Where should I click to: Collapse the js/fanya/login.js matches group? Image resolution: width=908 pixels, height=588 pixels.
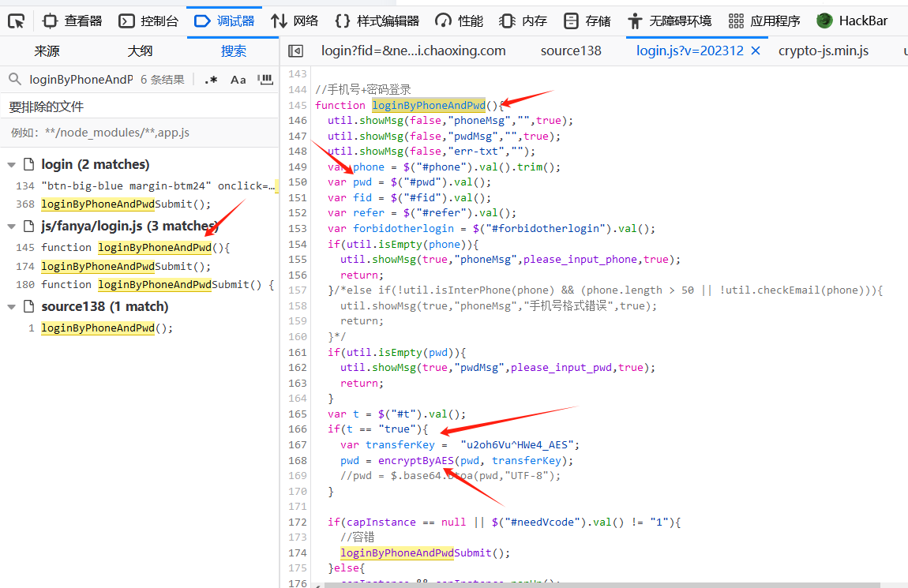pyautogui.click(x=11, y=227)
